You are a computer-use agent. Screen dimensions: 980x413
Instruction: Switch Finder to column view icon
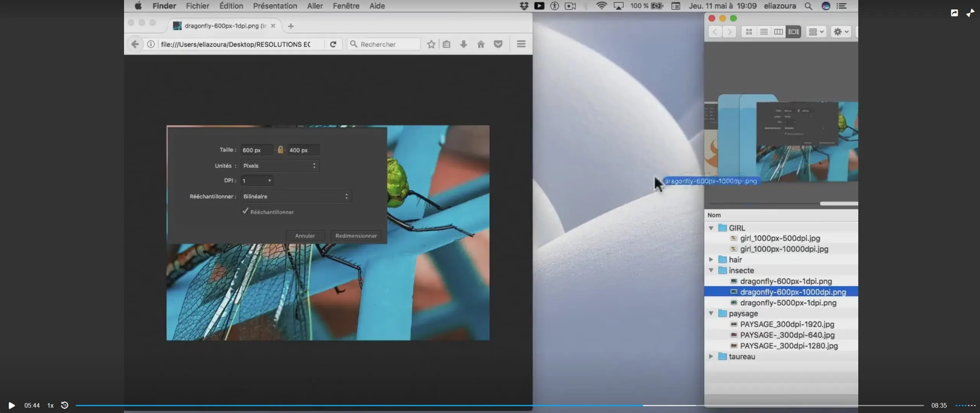[778, 32]
